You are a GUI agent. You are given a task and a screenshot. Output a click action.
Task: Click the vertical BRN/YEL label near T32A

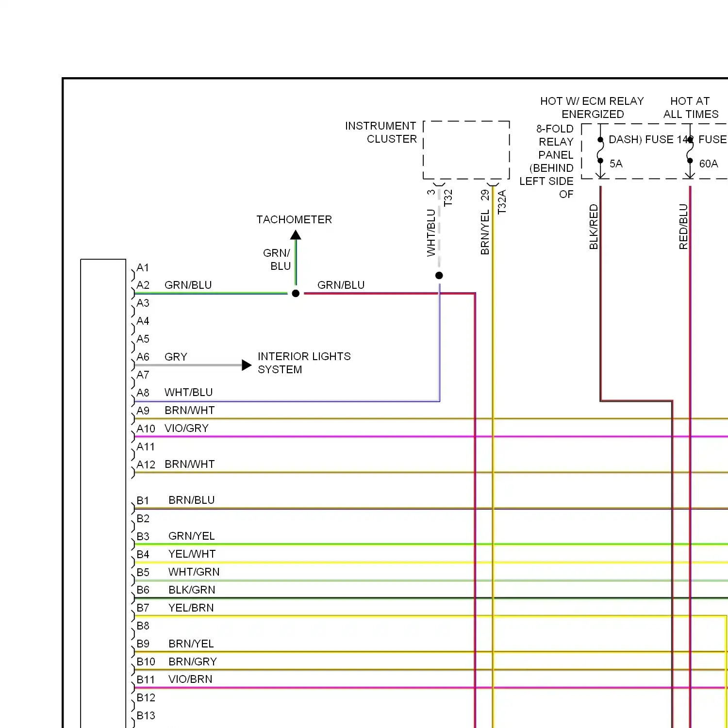click(485, 232)
